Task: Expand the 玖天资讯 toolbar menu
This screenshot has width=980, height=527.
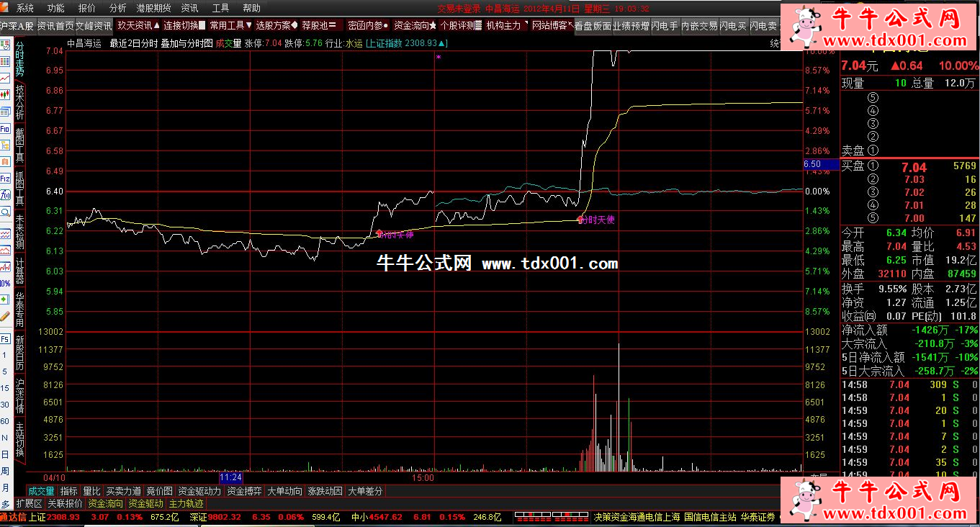Action: point(138,26)
